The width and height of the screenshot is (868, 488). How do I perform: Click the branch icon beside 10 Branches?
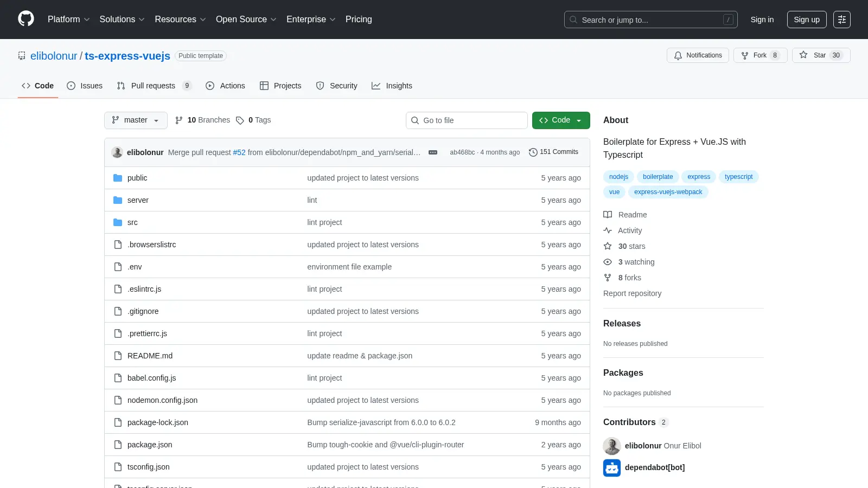[179, 120]
